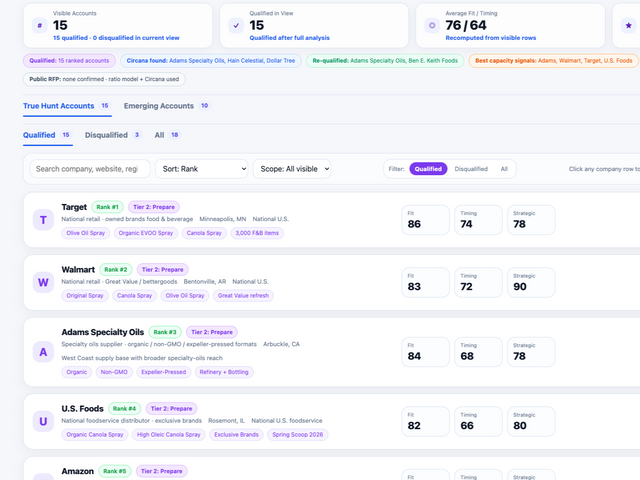Open the True Hunt Accounts tab
Viewport: 640px width, 480px height.
point(67,106)
